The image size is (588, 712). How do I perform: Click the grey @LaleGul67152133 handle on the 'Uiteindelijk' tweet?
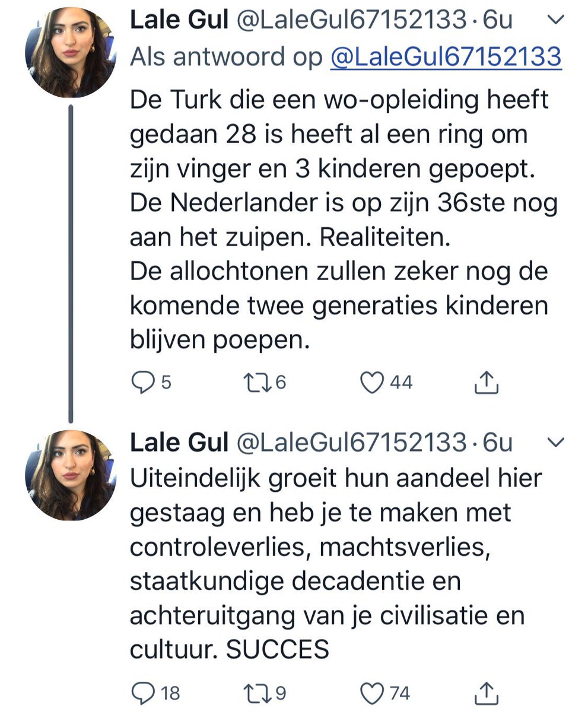coord(351,442)
